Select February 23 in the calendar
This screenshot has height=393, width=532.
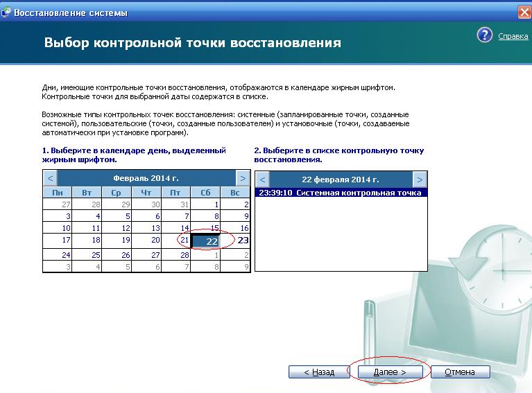click(x=235, y=241)
